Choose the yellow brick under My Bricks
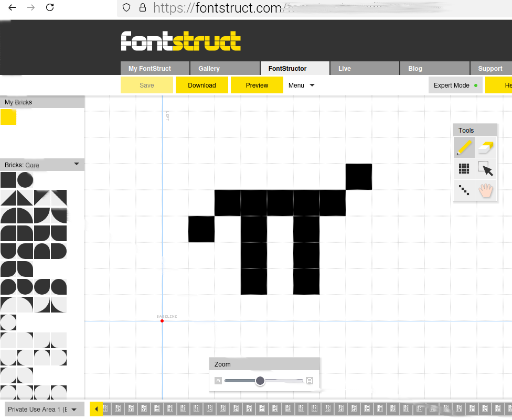The width and height of the screenshot is (512, 420). coord(8,117)
